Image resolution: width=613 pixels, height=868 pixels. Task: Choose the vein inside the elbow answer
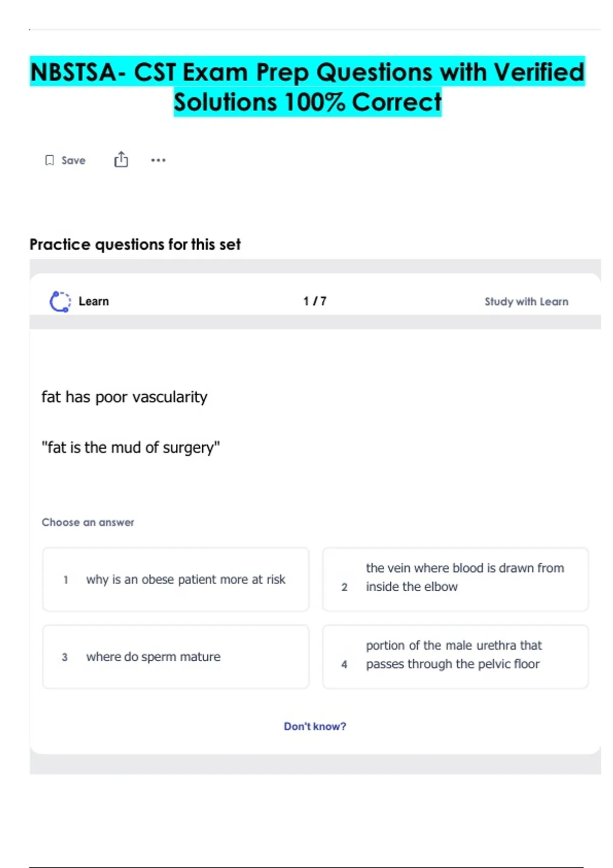(x=455, y=580)
